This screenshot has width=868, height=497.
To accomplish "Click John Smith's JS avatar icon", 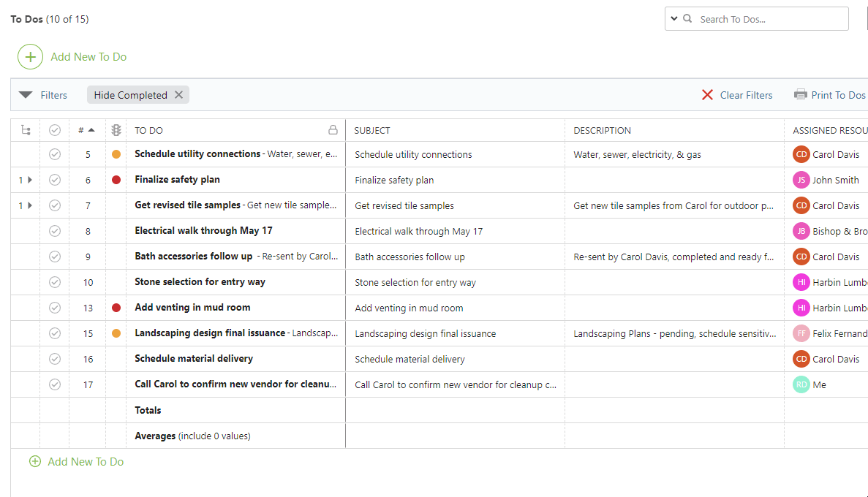I will (801, 180).
